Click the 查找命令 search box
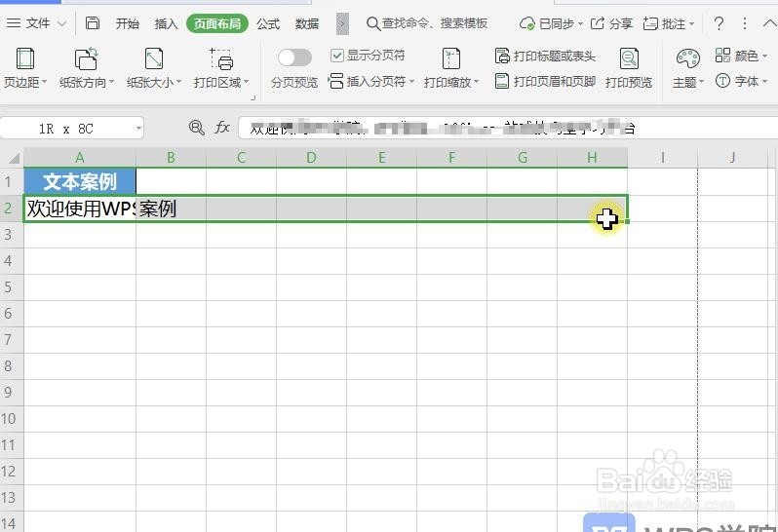Screen dimensions: 778x532 pos(427,23)
